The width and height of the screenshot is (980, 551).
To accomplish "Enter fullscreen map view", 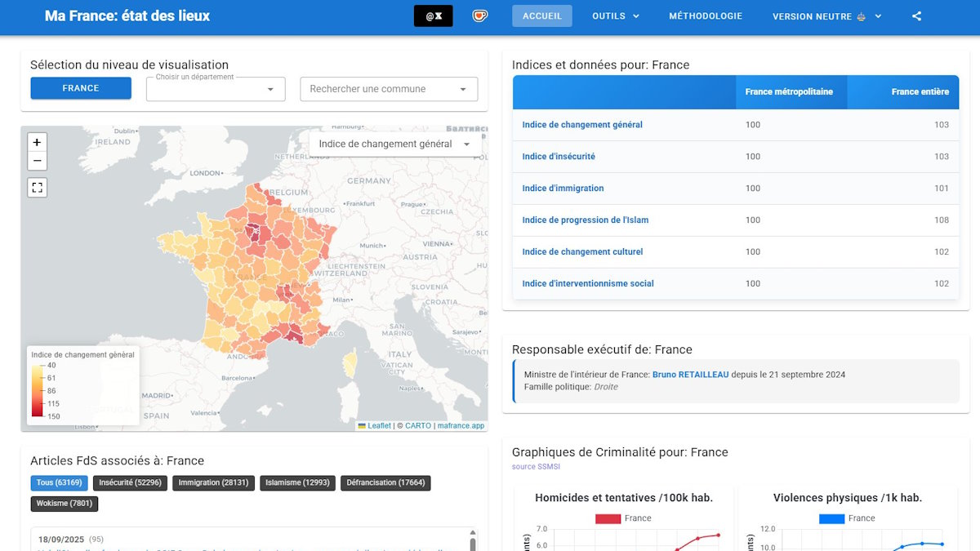I will click(x=37, y=188).
